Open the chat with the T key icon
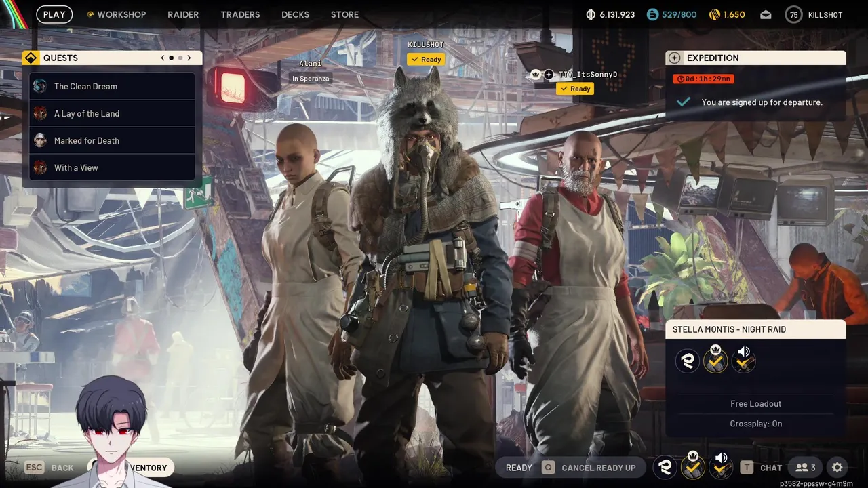This screenshot has width=868, height=488. click(747, 468)
